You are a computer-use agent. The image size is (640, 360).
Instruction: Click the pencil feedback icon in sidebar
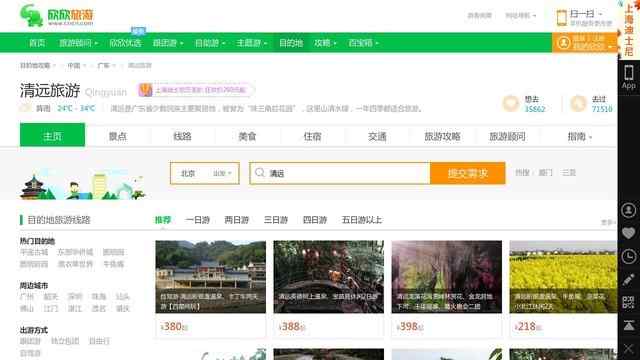[629, 280]
